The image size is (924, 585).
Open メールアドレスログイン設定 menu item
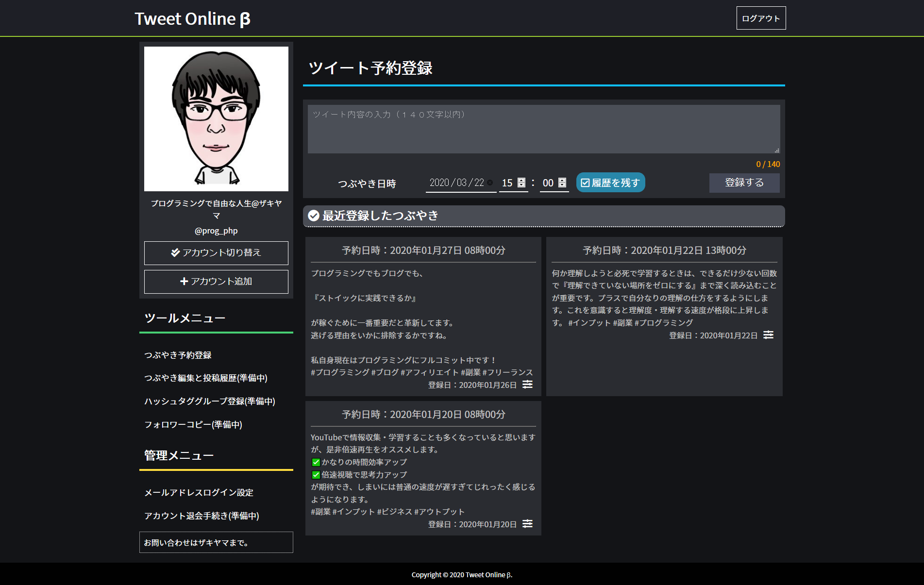coord(199,492)
